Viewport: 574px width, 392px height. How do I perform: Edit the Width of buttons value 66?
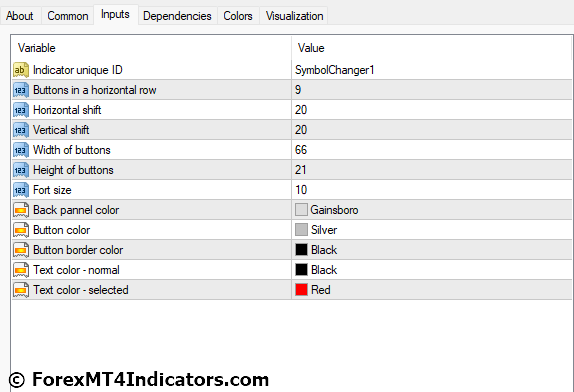point(432,150)
